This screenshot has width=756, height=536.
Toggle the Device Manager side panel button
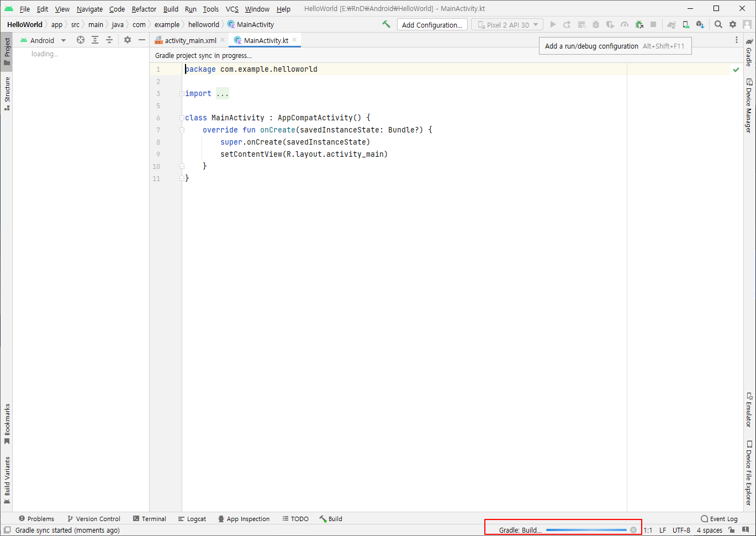coord(749,106)
